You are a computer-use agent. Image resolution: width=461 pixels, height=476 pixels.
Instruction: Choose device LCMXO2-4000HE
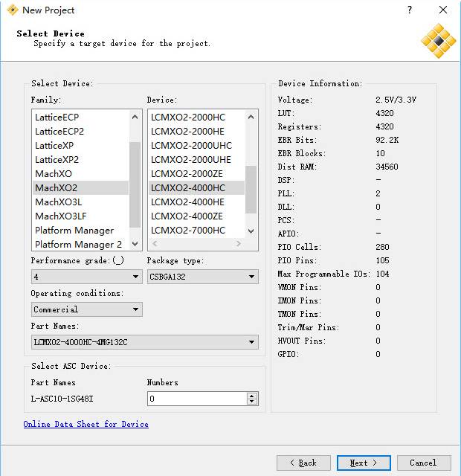(x=196, y=202)
